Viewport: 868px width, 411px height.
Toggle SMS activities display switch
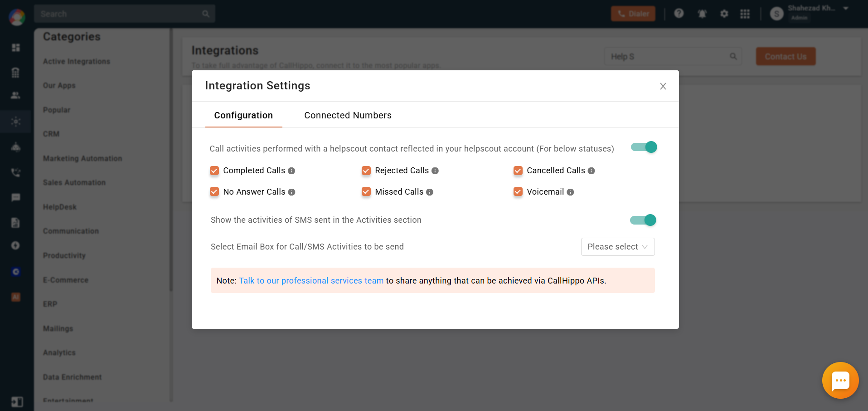click(x=643, y=220)
